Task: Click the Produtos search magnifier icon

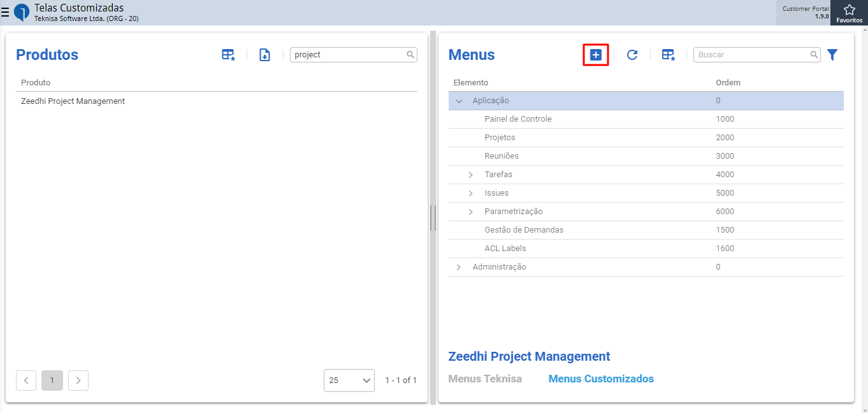Action: (x=410, y=55)
